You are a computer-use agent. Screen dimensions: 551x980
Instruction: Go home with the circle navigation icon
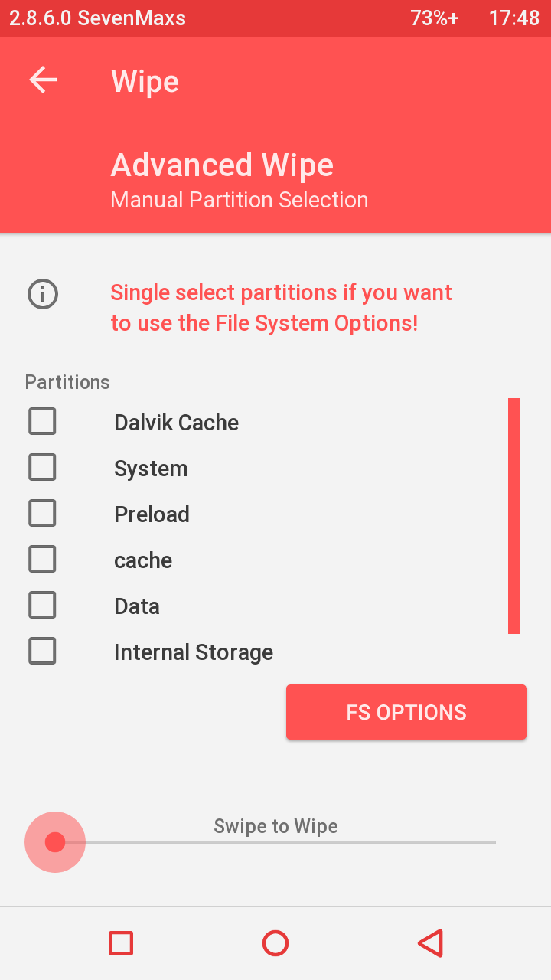click(275, 943)
